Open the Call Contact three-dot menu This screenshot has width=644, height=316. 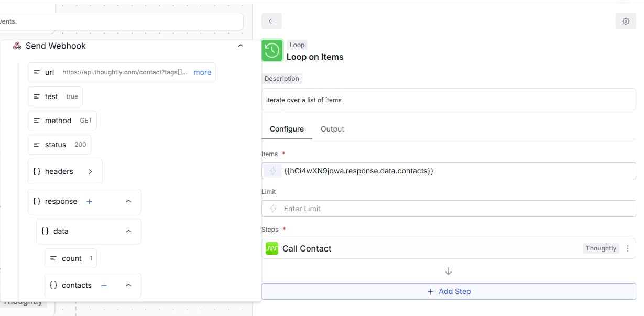pyautogui.click(x=628, y=248)
